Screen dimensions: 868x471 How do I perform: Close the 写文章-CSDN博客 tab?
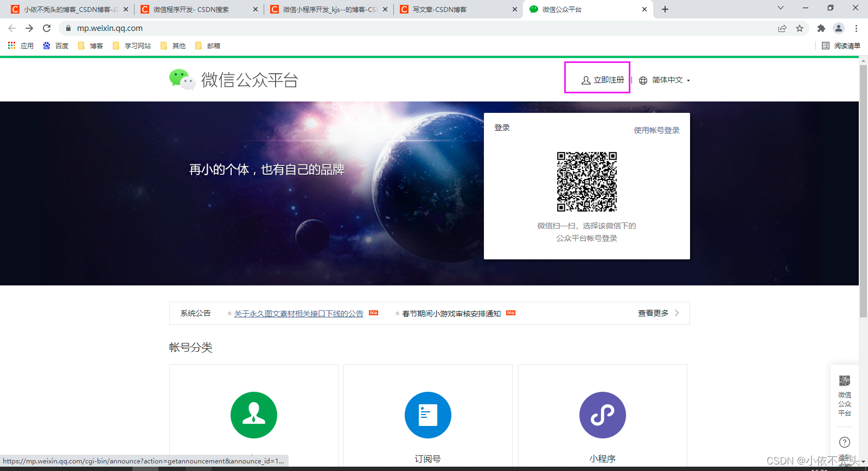(515, 9)
